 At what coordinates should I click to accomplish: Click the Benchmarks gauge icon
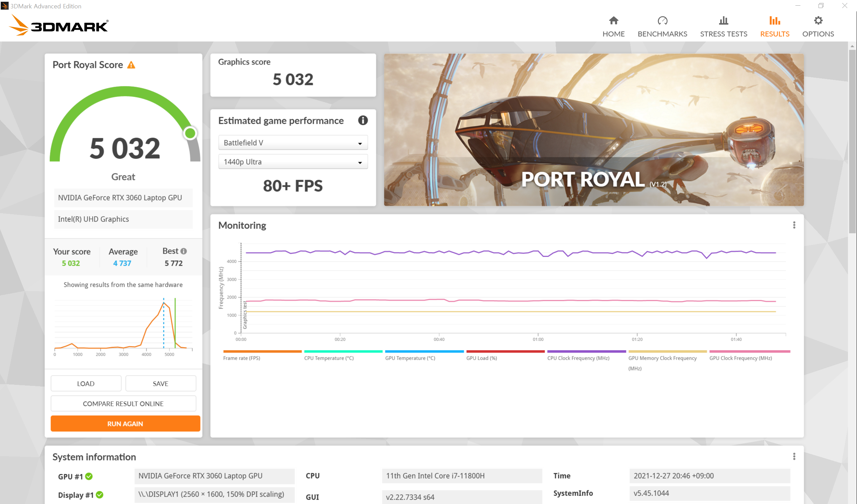[x=662, y=21]
